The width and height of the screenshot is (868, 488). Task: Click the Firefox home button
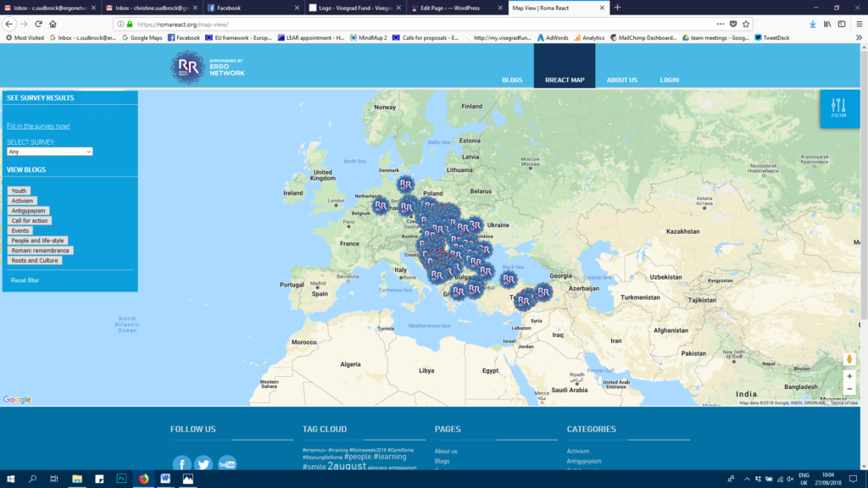click(53, 24)
